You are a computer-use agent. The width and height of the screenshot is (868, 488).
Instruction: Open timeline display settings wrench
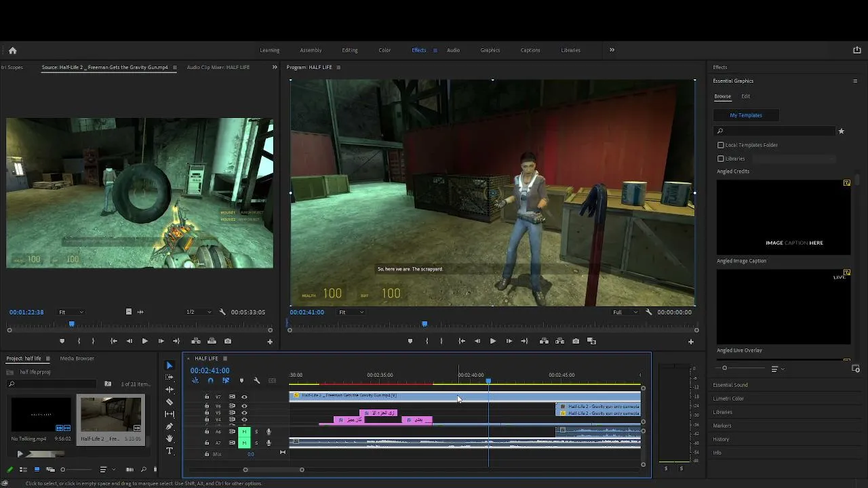[x=256, y=381]
